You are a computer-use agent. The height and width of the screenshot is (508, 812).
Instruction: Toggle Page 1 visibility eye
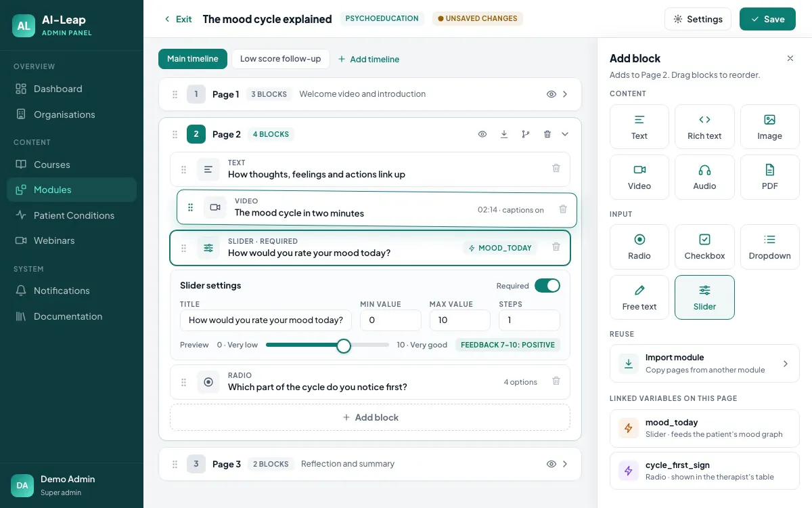point(551,94)
